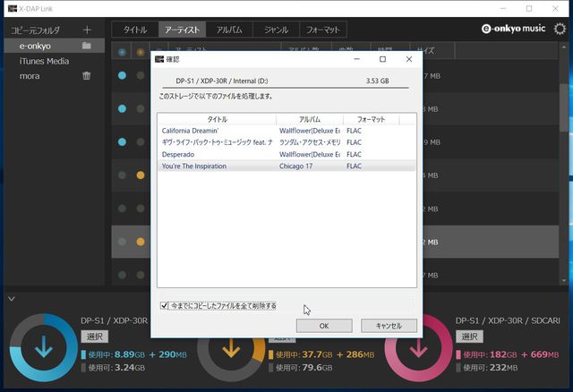Screen dimensions: 573x392
Task: Minimize the 確認 dialog
Action: pyautogui.click(x=356, y=59)
